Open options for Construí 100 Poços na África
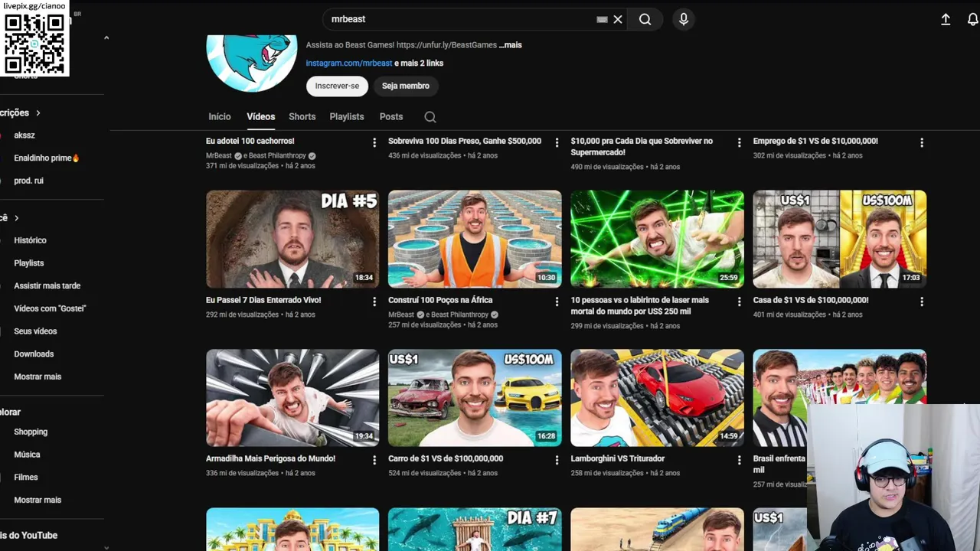Screen dimensions: 980x551 pyautogui.click(x=557, y=302)
